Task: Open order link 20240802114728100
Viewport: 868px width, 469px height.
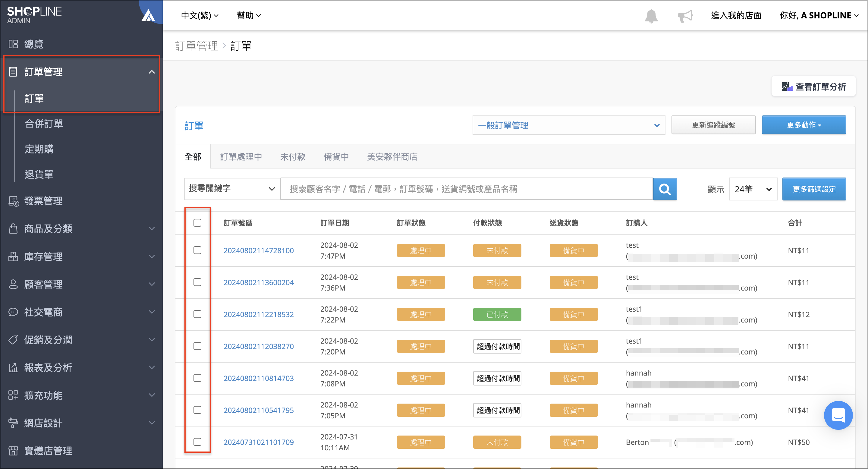Action: 259,250
